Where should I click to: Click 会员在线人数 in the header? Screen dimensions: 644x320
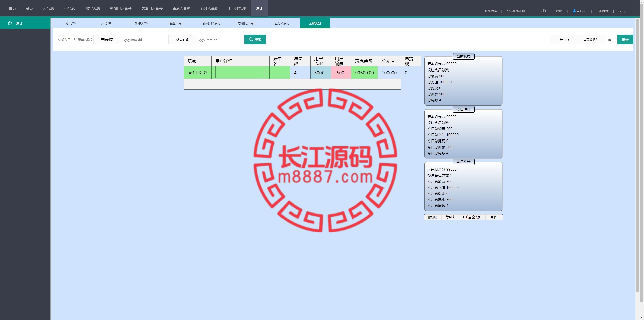pyautogui.click(x=518, y=11)
